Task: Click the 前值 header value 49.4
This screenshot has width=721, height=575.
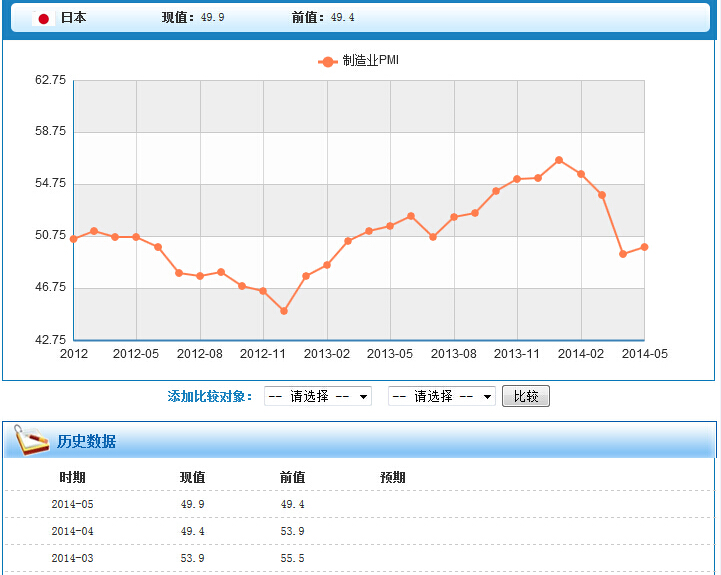Action: click(x=343, y=17)
